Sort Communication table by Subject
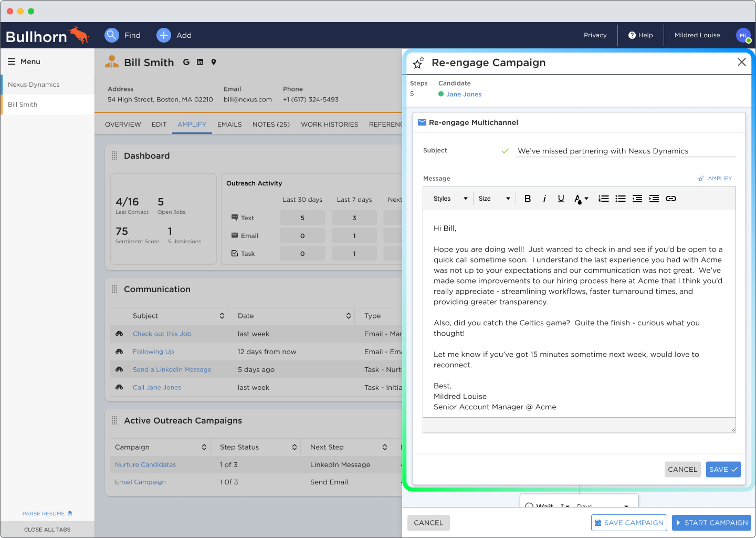756x538 pixels. click(x=222, y=316)
